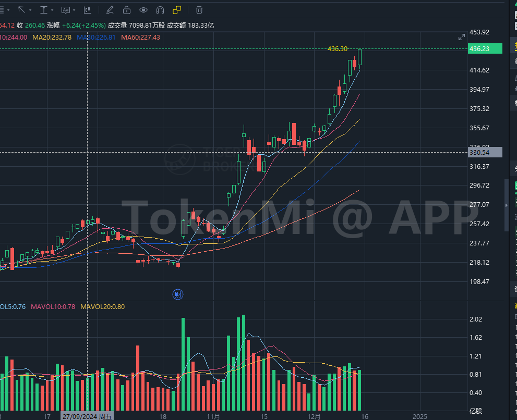The image size is (517, 420).
Task: Activate the pencil drawing tool
Action: [x=110, y=9]
